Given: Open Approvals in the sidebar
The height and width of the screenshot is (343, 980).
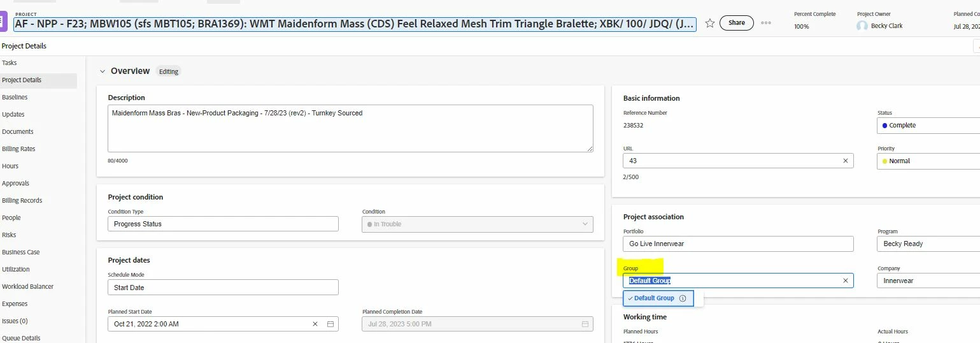Looking at the screenshot, I should click(16, 184).
